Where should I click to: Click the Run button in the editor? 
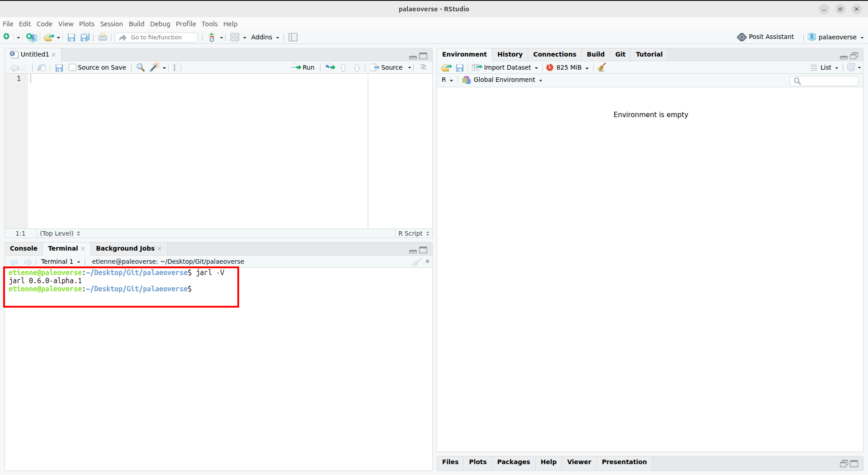303,67
